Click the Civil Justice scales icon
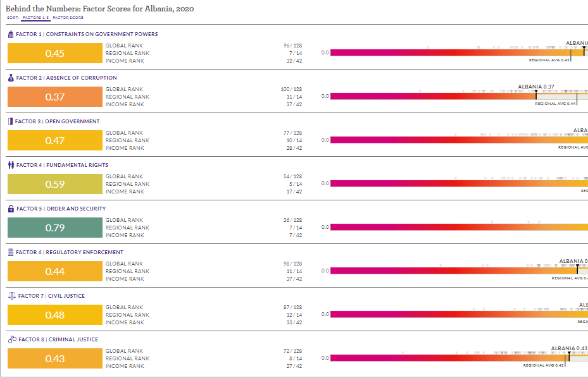Screen dimensions: 588x378 [11, 296]
